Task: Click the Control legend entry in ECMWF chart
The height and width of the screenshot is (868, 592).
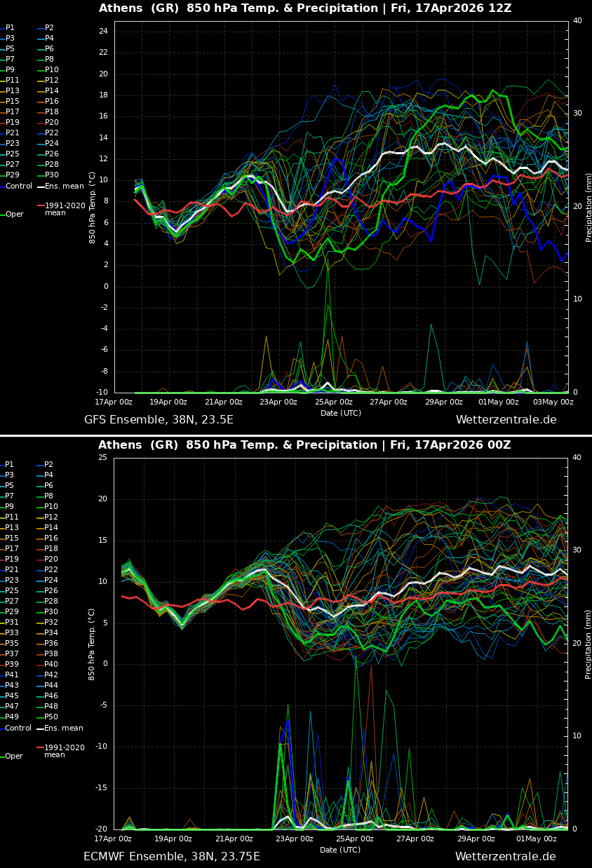Action: [x=18, y=728]
